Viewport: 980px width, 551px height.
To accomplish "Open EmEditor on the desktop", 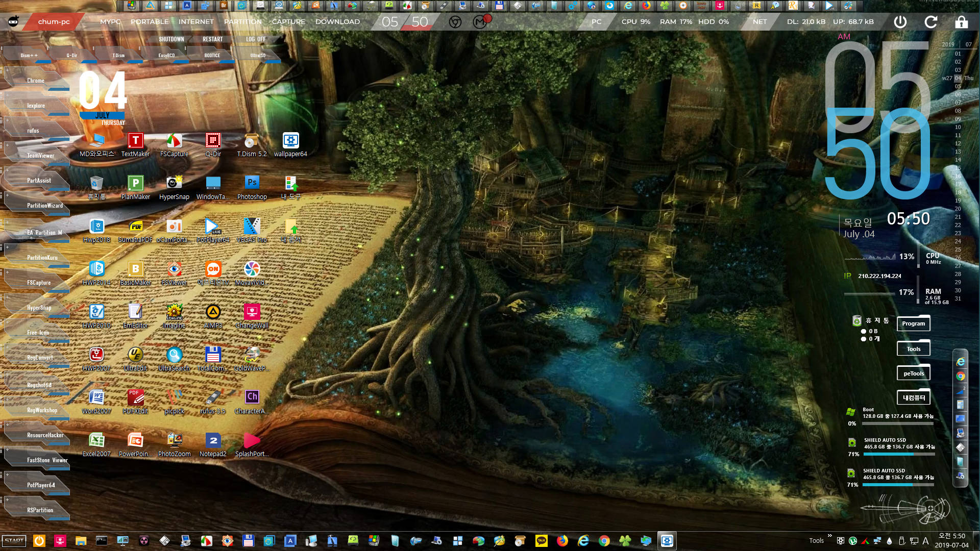I will point(135,316).
